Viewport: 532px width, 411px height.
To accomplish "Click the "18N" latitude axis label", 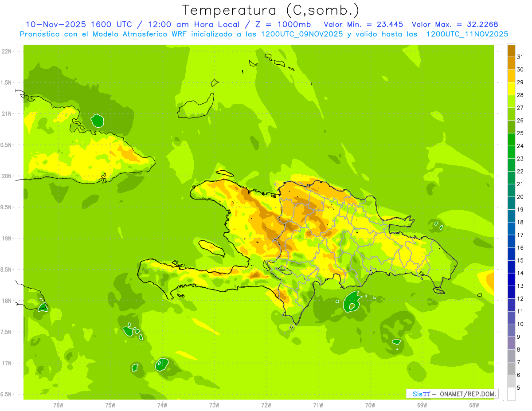I will coord(7,301).
